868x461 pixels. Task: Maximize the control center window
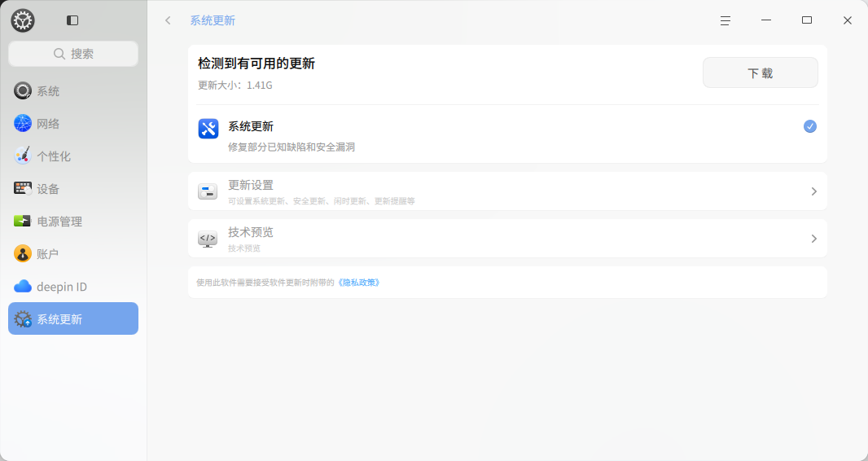[x=807, y=20]
